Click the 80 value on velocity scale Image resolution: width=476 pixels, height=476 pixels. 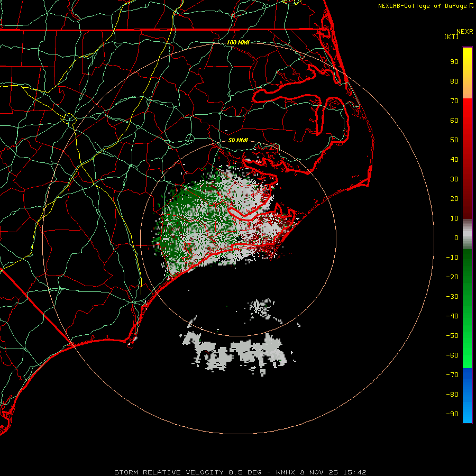454,81
